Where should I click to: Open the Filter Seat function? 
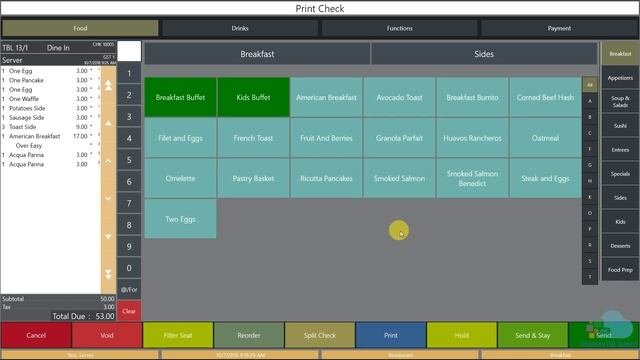(178, 335)
